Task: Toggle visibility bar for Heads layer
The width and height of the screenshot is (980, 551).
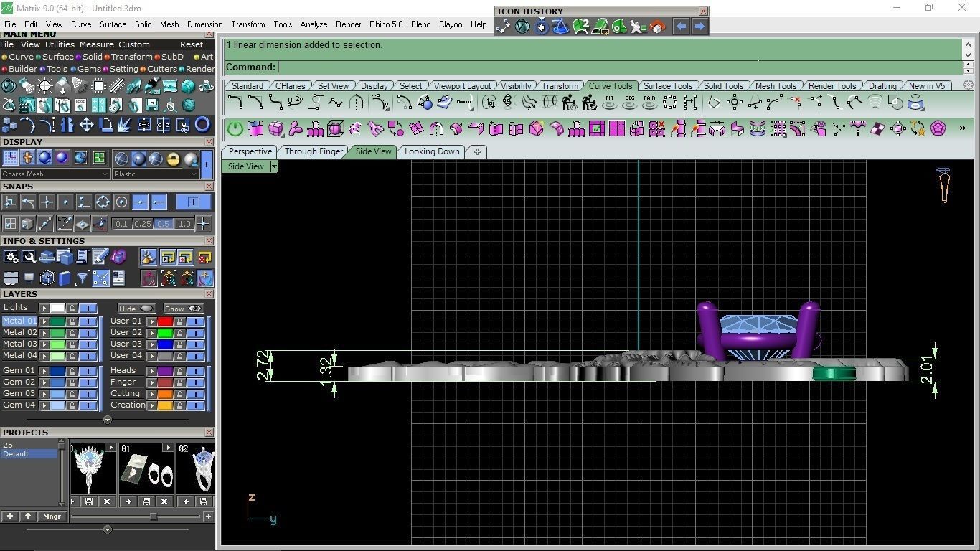Action: click(195, 371)
